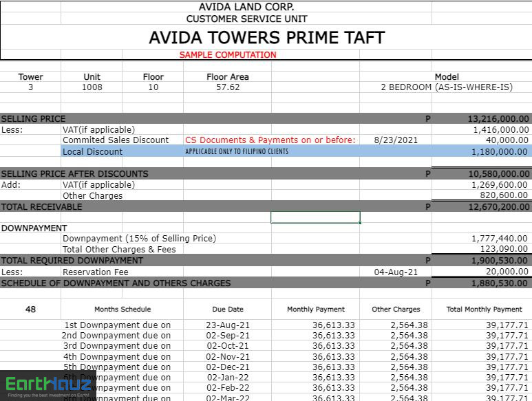This screenshot has height=401, width=532.
Task: Click Downpayment (15% of Selling Price) label
Action: 140,238
